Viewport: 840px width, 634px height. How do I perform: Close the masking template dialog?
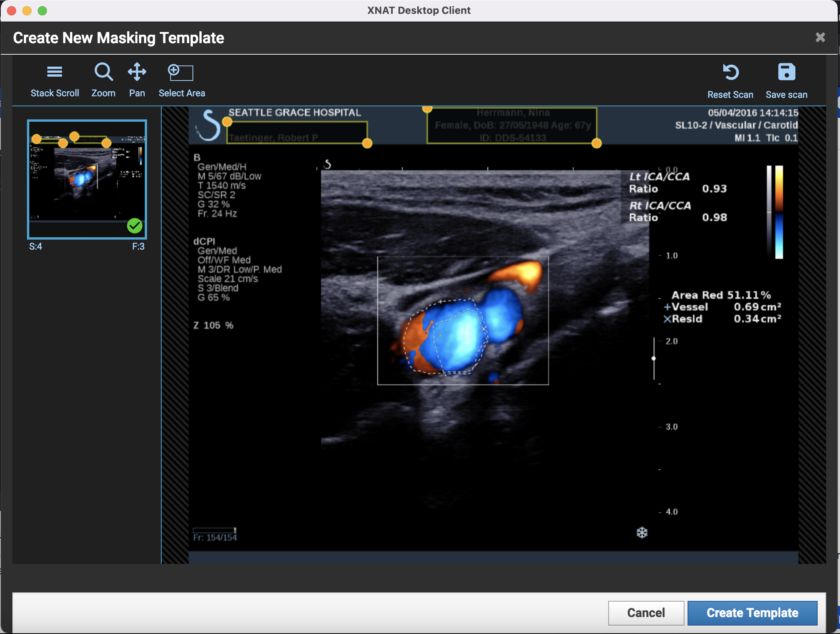pos(820,37)
